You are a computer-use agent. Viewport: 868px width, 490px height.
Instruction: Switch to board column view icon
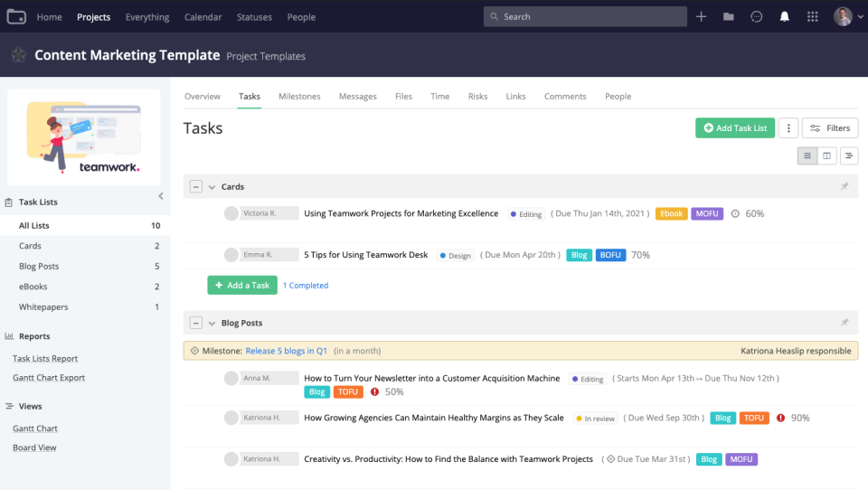point(827,156)
